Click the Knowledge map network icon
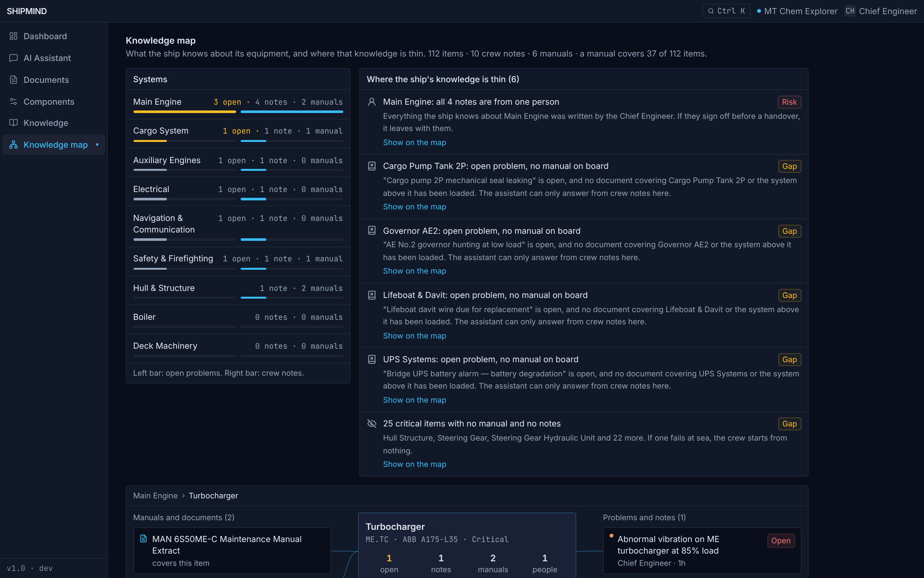The width and height of the screenshot is (924, 578). 13,144
